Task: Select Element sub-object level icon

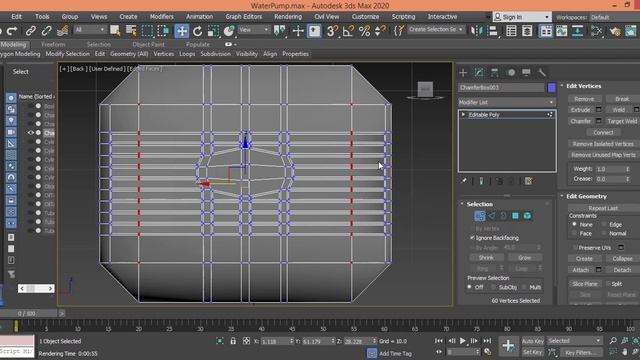Action: (x=527, y=216)
